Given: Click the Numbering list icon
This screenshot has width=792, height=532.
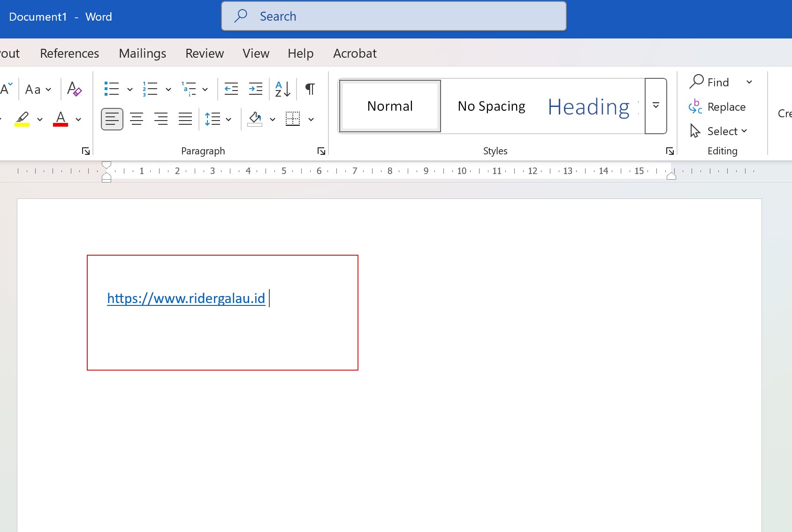Looking at the screenshot, I should [150, 89].
